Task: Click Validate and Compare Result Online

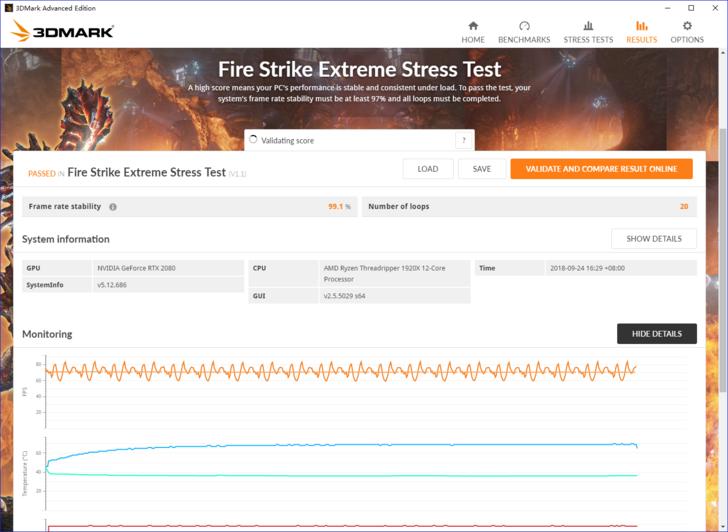Action: 601,169
